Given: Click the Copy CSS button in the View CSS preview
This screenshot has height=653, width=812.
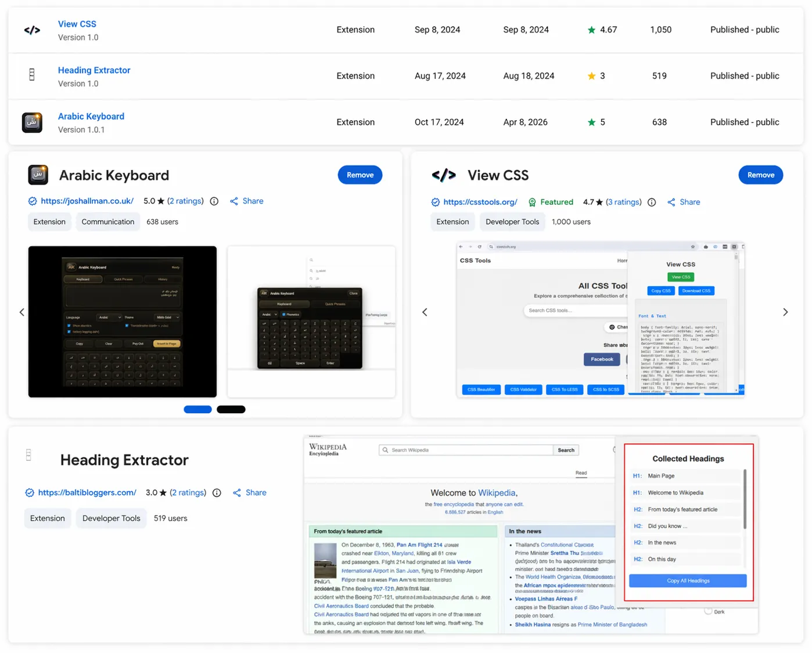Looking at the screenshot, I should point(661,291).
